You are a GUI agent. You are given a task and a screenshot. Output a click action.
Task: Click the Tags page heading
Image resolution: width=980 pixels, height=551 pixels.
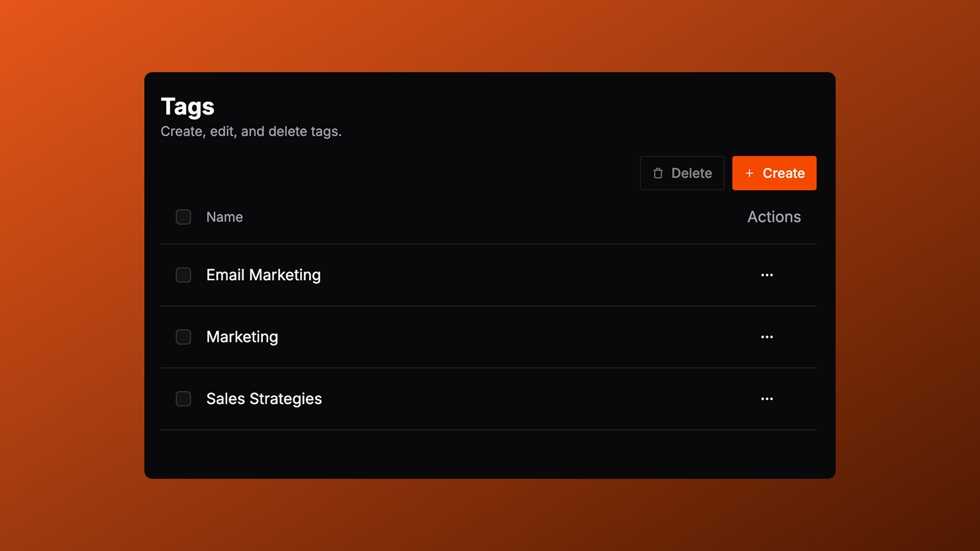pyautogui.click(x=187, y=107)
